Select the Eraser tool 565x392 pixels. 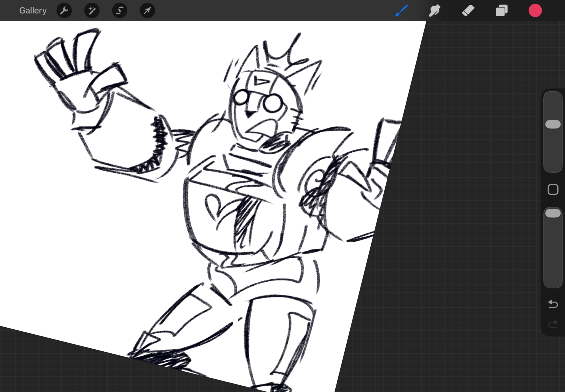pos(468,11)
